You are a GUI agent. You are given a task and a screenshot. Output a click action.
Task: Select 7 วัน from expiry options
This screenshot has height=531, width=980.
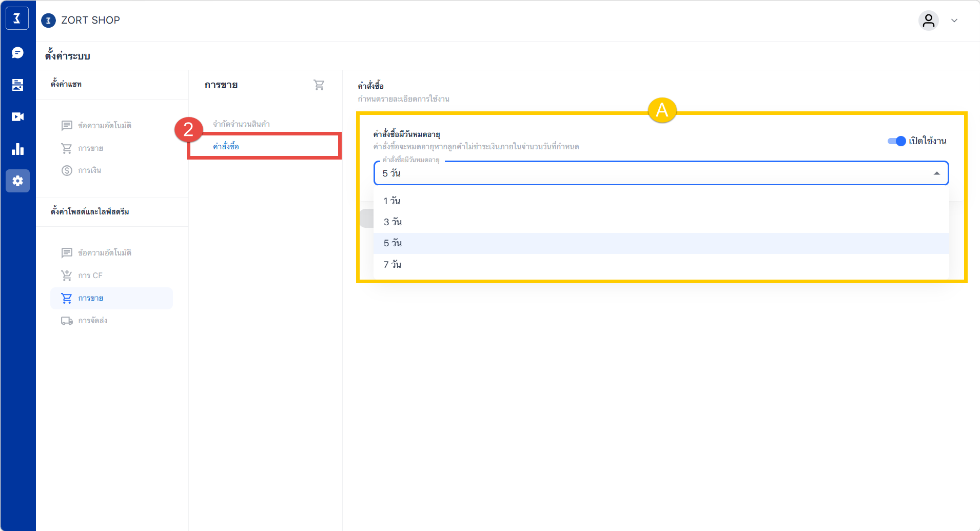click(393, 265)
